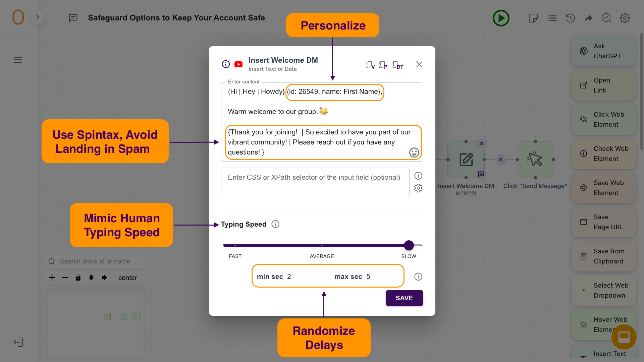Click the Insert Welcome DM node icon
Image resolution: width=644 pixels, height=362 pixels.
point(466,159)
